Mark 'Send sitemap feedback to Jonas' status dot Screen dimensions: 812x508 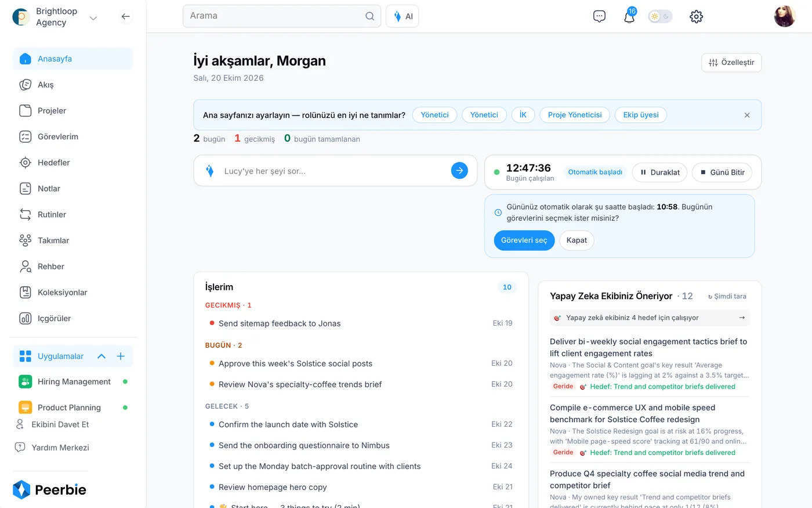point(212,323)
